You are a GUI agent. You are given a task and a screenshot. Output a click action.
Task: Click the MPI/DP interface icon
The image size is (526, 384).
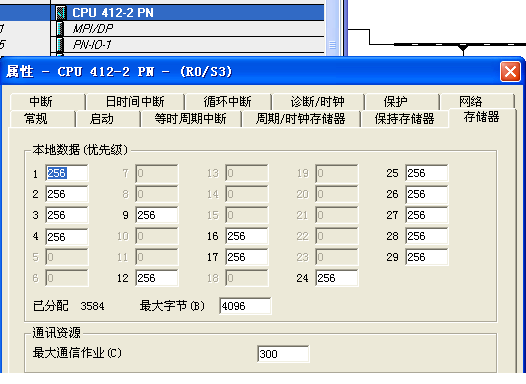coord(61,29)
